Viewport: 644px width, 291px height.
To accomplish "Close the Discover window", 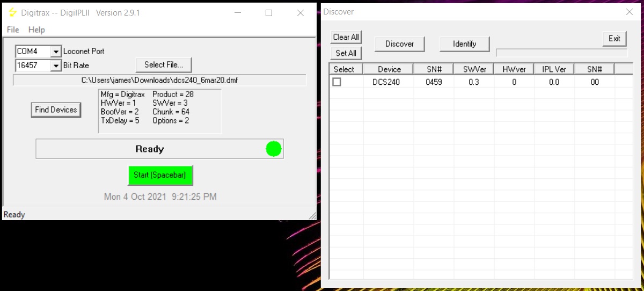I will (630, 12).
